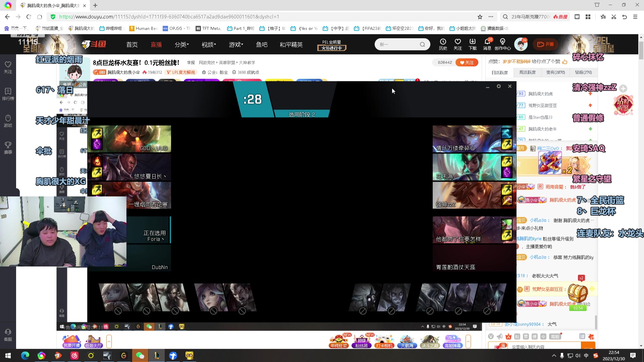Click the thumbs-up like icon

[565, 62]
